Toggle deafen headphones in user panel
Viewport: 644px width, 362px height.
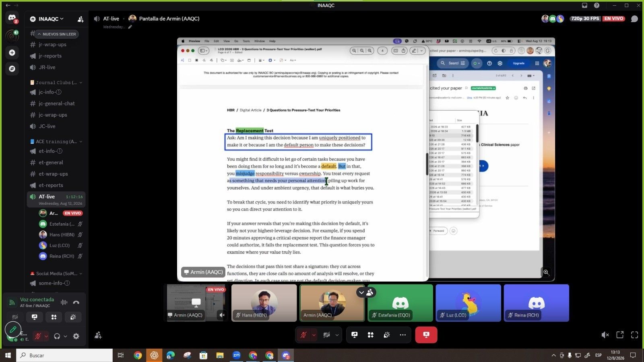[57, 336]
